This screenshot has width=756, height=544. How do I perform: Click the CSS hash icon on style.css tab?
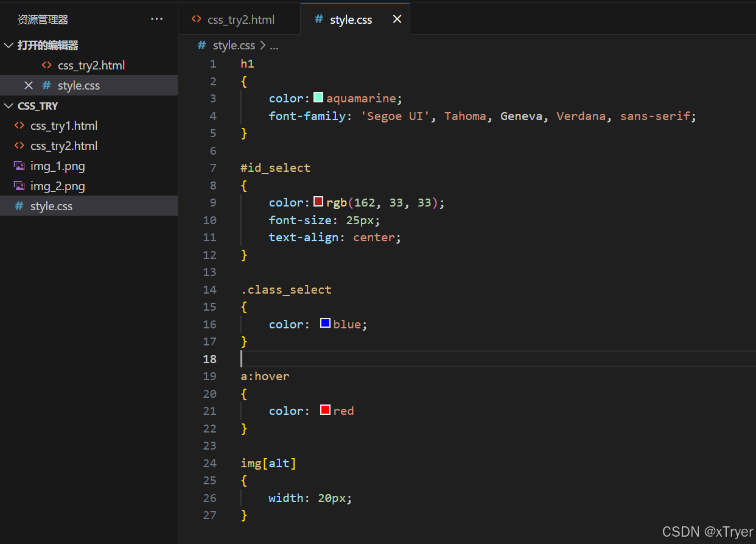point(318,19)
